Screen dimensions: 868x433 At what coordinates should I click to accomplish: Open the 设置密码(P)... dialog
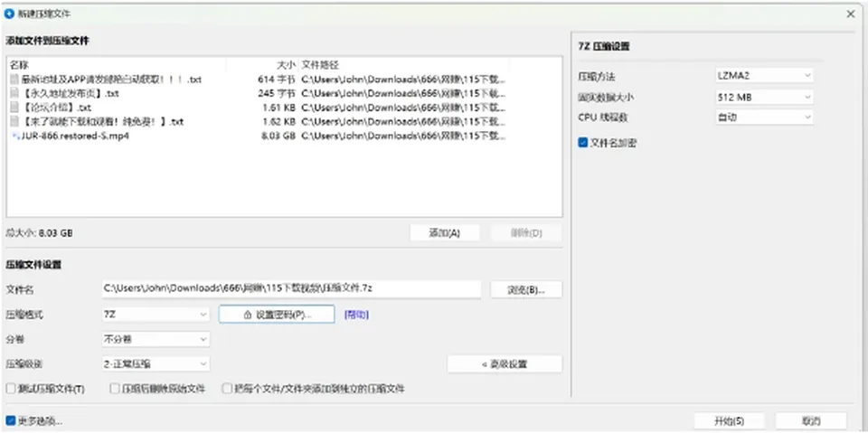tap(277, 315)
